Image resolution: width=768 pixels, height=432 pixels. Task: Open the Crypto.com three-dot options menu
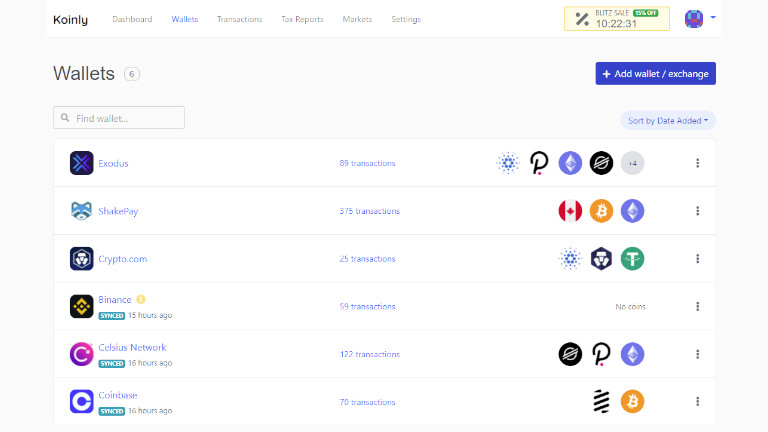[x=697, y=259]
